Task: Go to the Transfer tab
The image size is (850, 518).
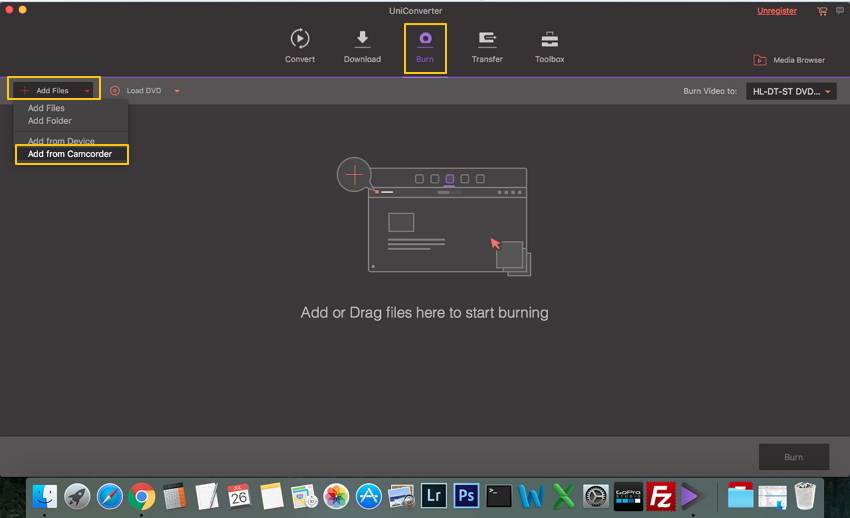Action: click(487, 46)
